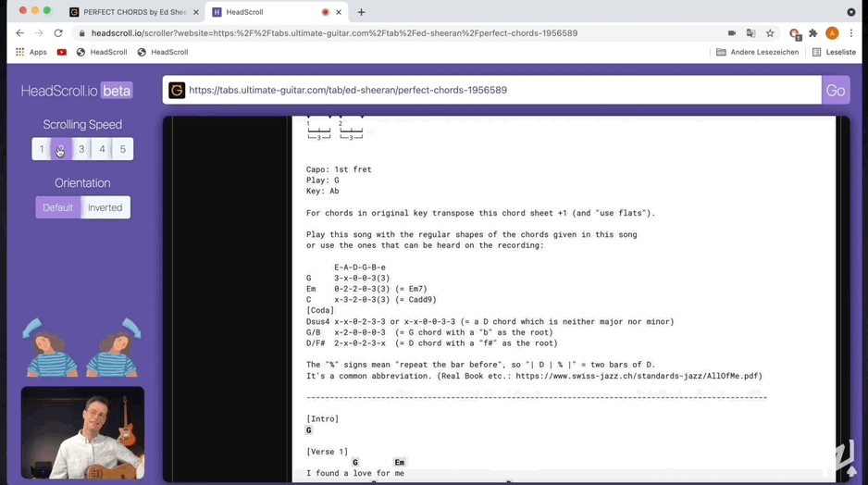View site info lock icon
Screen dimensions: 868x485
click(82, 33)
